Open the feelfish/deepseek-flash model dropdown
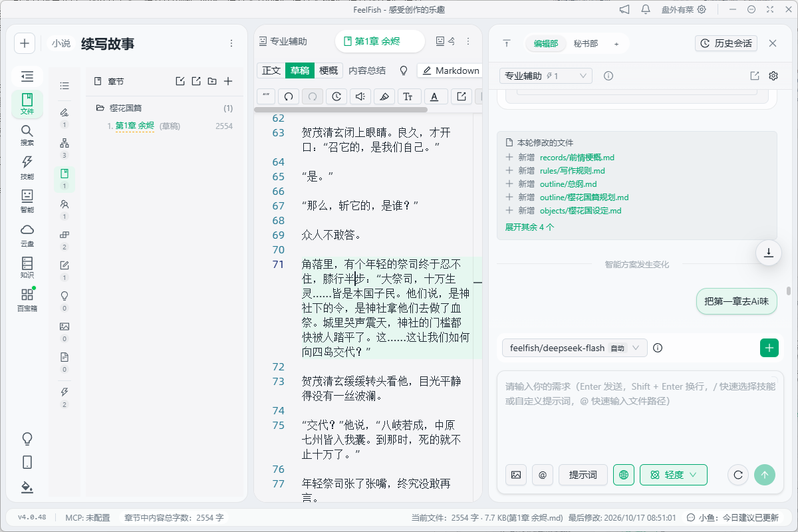 pyautogui.click(x=575, y=348)
